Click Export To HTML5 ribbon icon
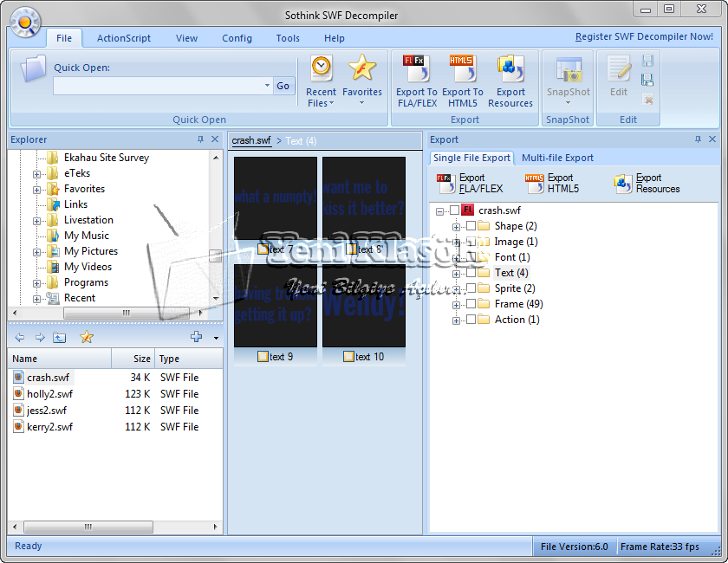The image size is (728, 563). coord(463,69)
